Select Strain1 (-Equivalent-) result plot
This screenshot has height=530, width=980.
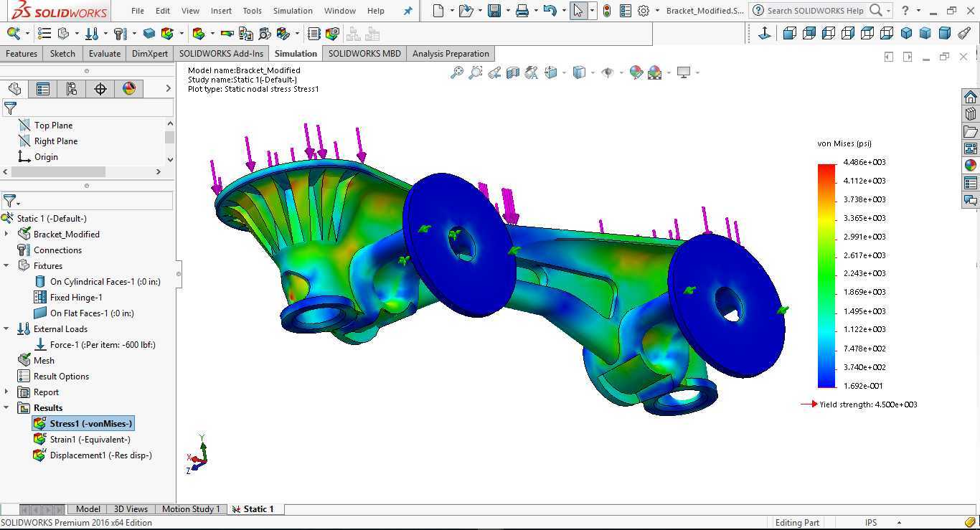pyautogui.click(x=83, y=440)
